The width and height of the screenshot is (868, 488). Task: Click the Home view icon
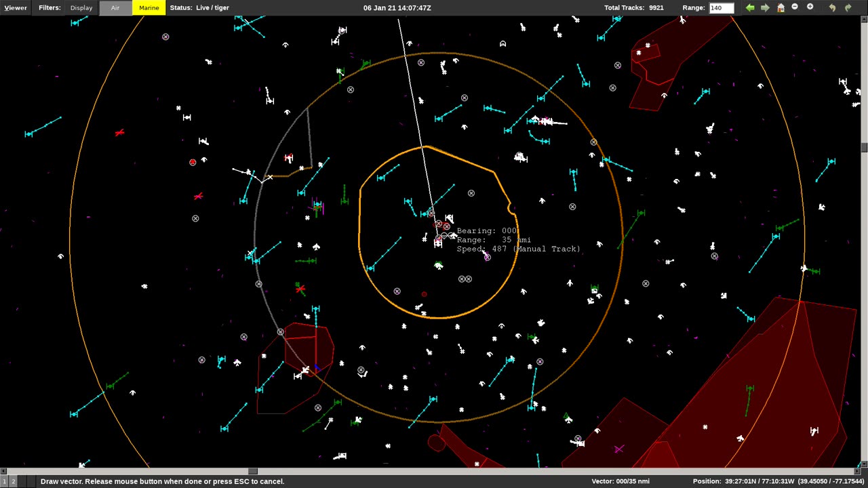tap(781, 7)
